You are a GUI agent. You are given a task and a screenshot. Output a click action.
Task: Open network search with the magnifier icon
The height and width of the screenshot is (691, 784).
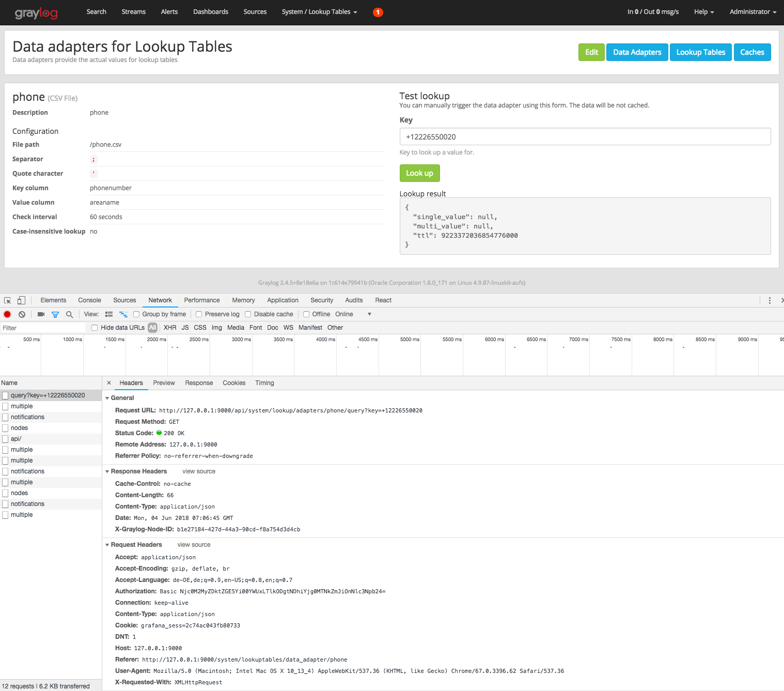(x=69, y=314)
